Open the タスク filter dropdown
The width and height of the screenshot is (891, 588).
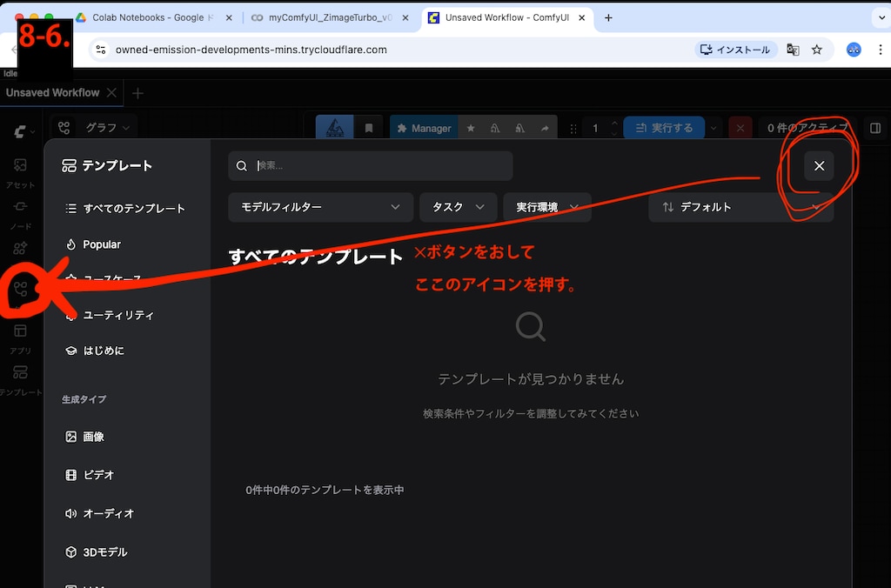(458, 207)
